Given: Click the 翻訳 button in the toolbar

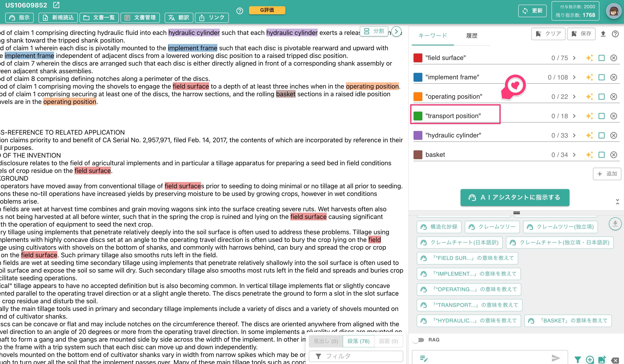Looking at the screenshot, I should tap(179, 18).
